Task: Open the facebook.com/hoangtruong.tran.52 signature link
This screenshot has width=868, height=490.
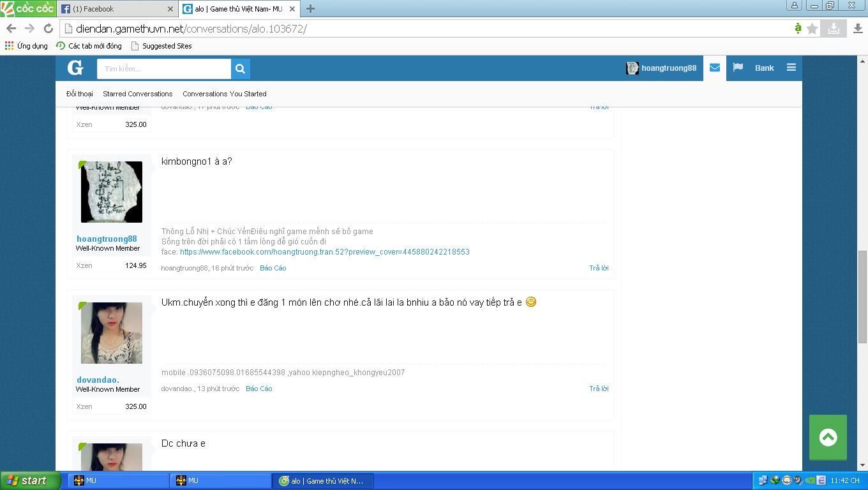Action: point(325,252)
